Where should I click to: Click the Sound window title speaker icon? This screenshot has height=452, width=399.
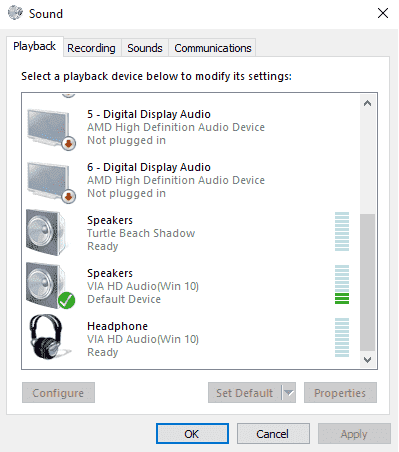click(15, 13)
